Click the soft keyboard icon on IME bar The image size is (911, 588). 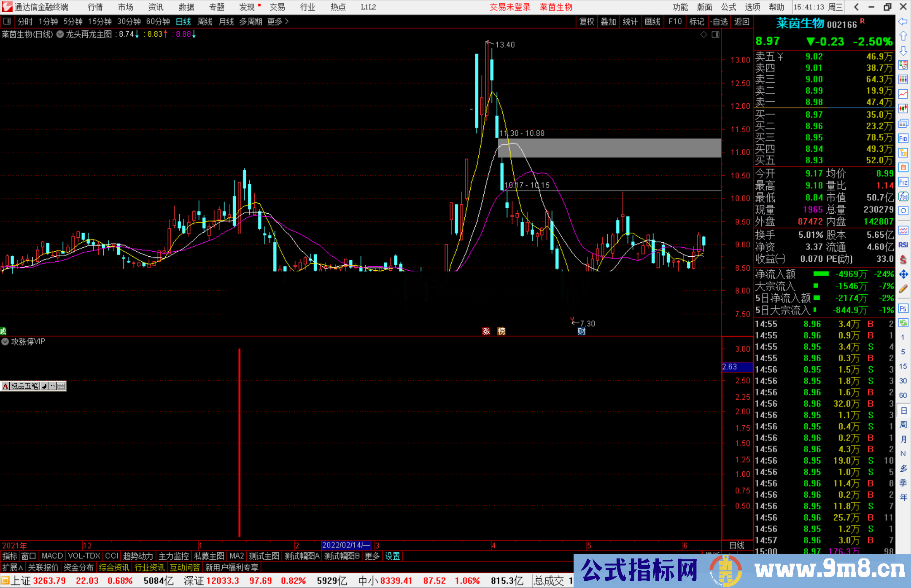(x=61, y=386)
